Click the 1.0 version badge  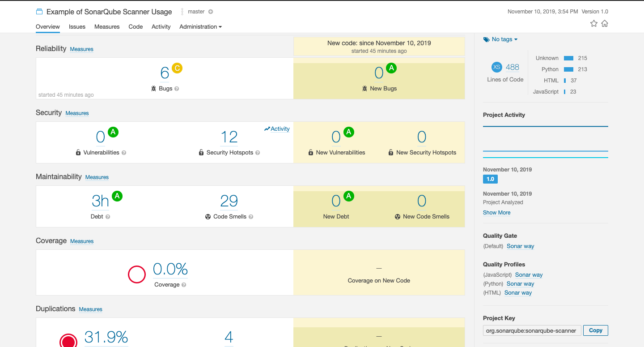(490, 179)
